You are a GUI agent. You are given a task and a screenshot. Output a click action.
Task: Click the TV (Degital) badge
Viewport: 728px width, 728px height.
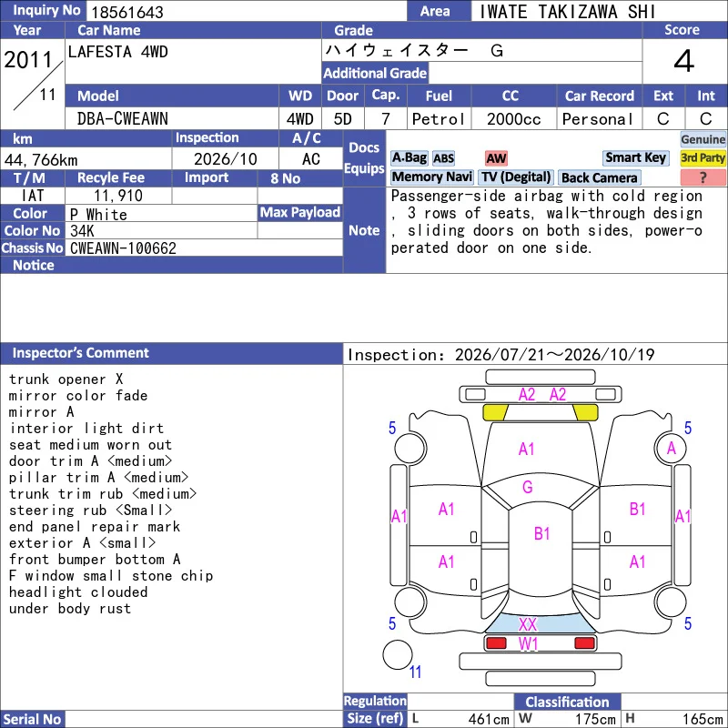pos(516,177)
